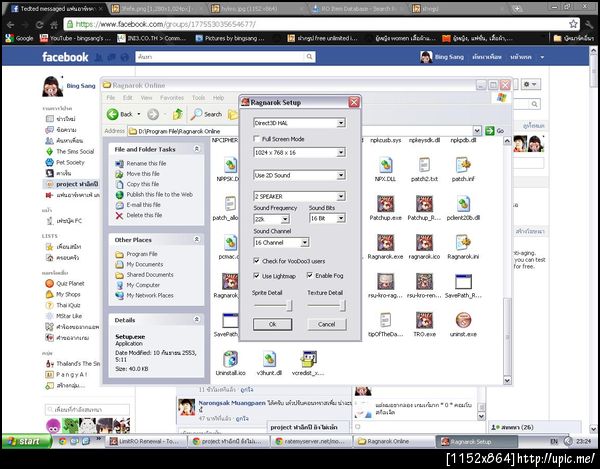The height and width of the screenshot is (469, 600).
Task: Select Ragnarok.ini file icon
Action: [x=463, y=243]
